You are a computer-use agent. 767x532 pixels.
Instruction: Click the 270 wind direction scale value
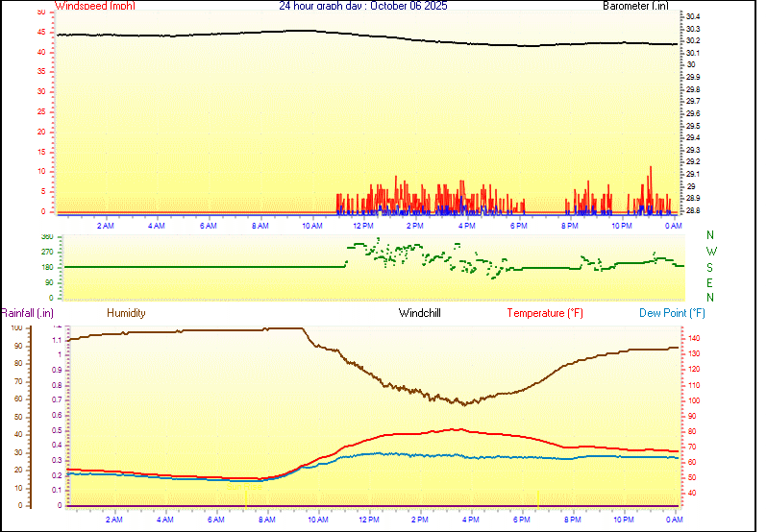(47, 252)
